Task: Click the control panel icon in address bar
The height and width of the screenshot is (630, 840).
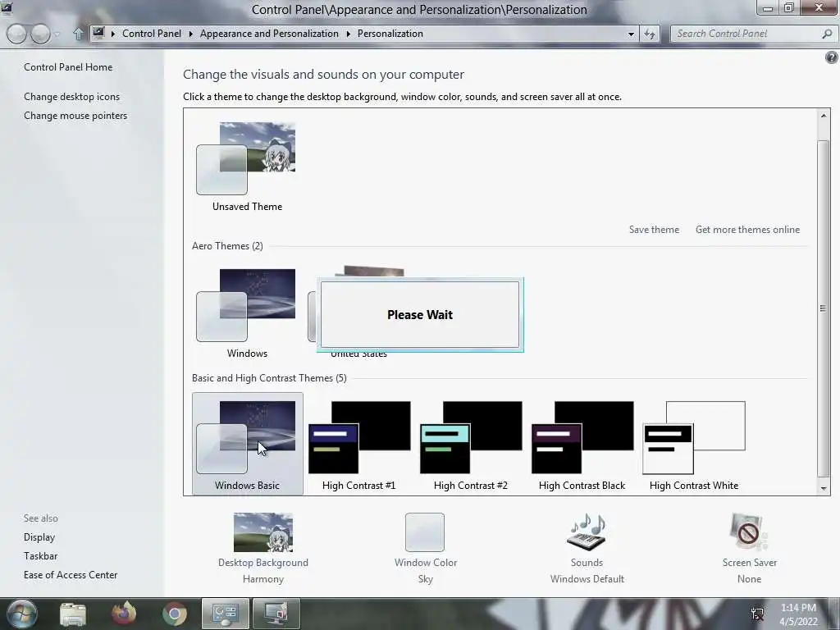Action: tap(98, 33)
